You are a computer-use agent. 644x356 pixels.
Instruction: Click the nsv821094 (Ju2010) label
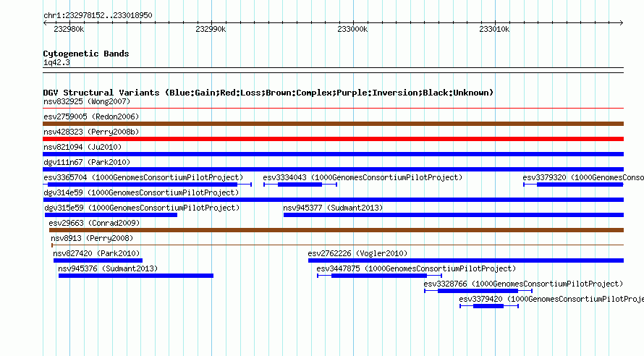(x=82, y=147)
